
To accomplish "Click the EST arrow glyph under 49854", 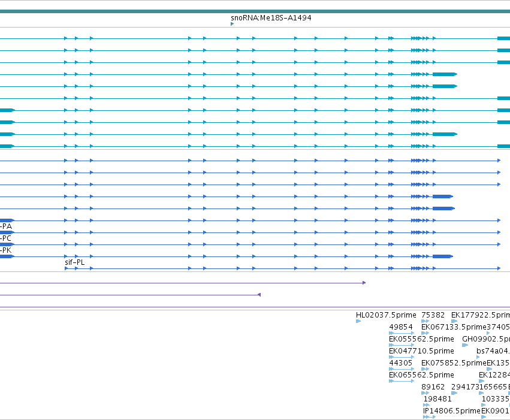I will [x=402, y=333].
